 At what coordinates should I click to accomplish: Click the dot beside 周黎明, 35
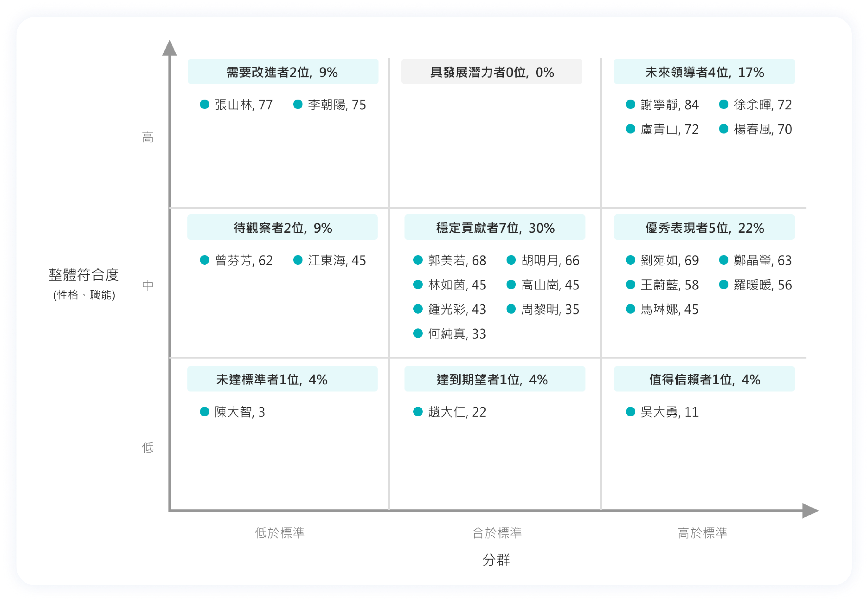511,309
